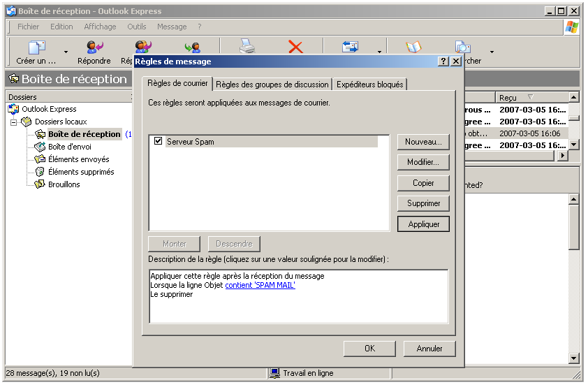Click up arrow of message list scrollbar
588x387 pixels.
(574, 97)
